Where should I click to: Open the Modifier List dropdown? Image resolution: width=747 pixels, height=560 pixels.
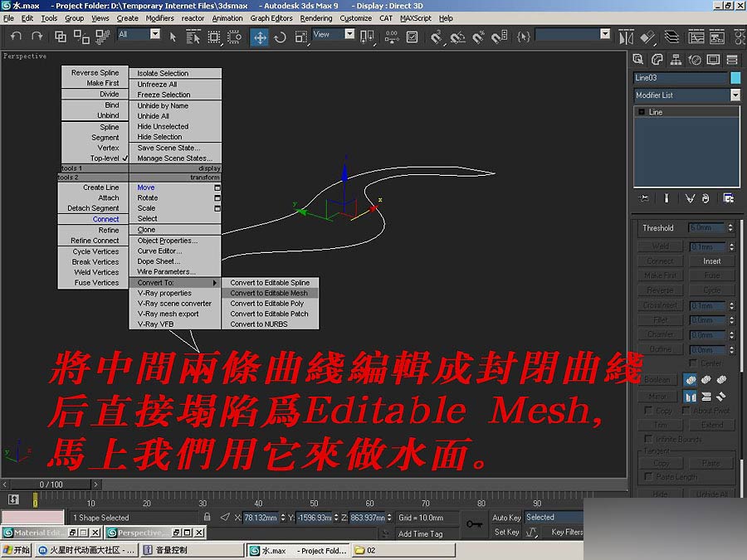[x=735, y=95]
